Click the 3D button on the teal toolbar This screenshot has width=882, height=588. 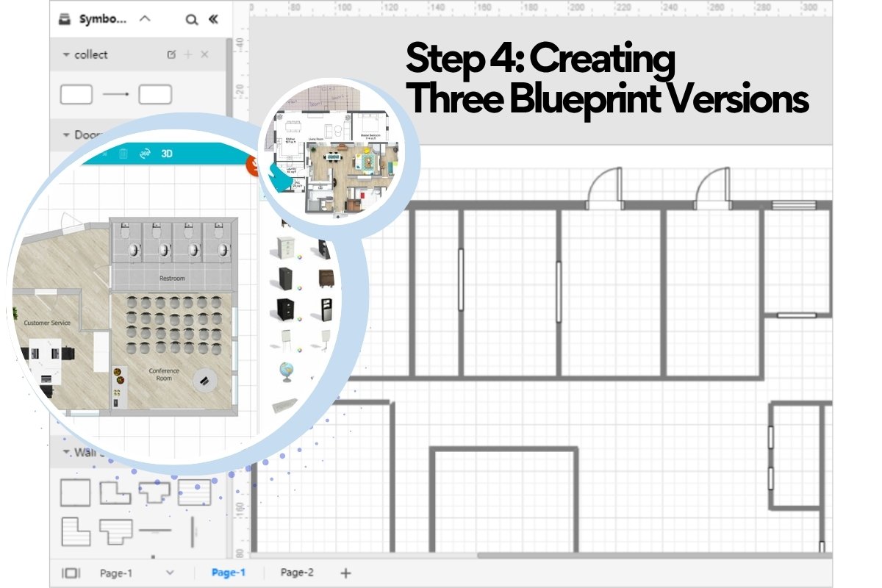coord(168,154)
